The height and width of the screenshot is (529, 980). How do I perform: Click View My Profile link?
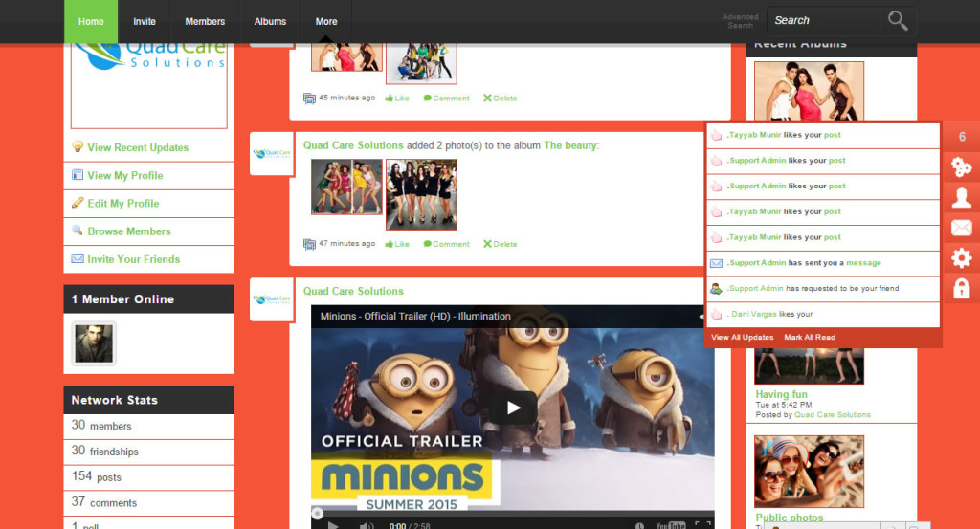125,175
